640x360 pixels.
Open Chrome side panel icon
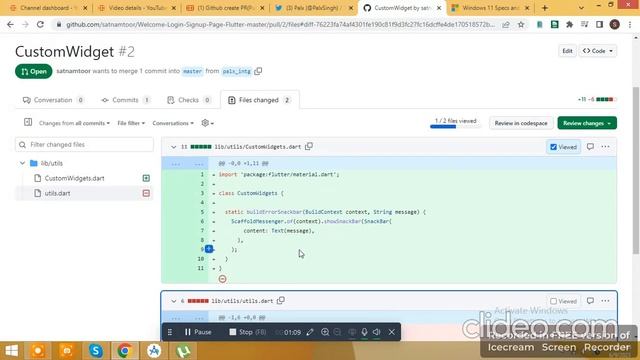coord(599,24)
